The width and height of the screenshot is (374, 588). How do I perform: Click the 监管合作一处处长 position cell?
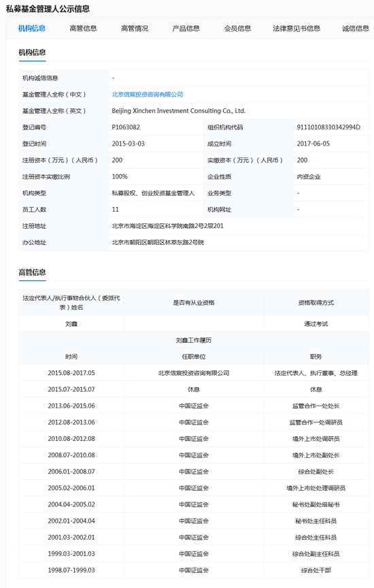(x=316, y=406)
